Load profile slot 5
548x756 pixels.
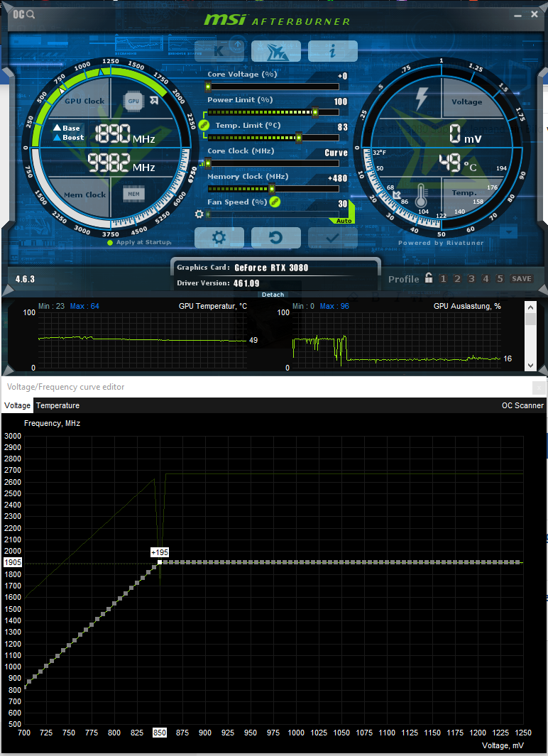[500, 279]
